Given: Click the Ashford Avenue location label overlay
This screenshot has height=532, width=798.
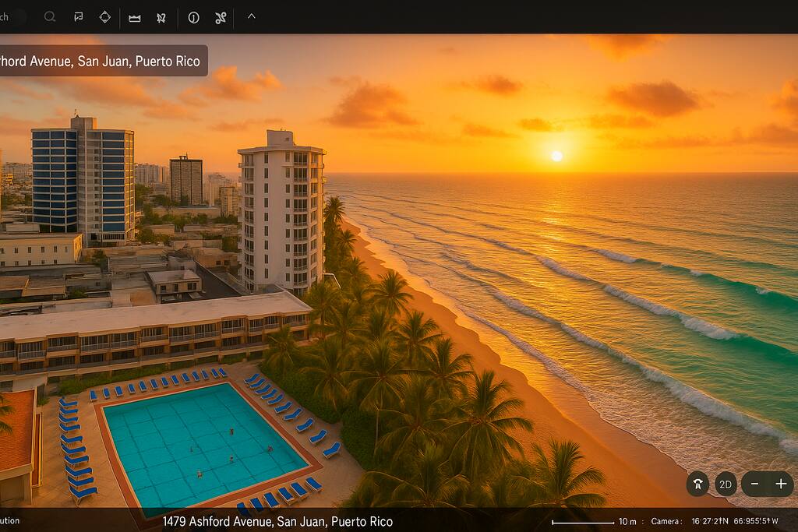Looking at the screenshot, I should pyautogui.click(x=101, y=61).
